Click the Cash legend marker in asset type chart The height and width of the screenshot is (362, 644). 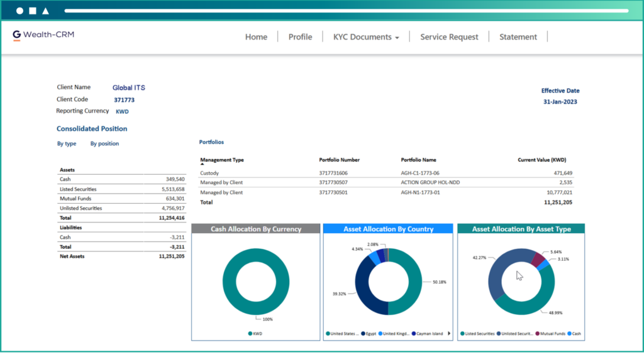tap(570, 334)
